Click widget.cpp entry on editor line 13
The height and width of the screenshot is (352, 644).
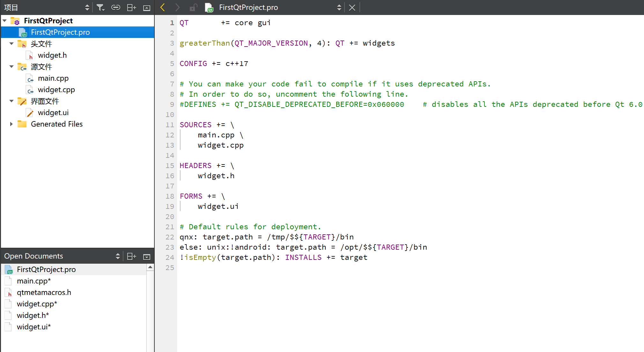point(221,145)
